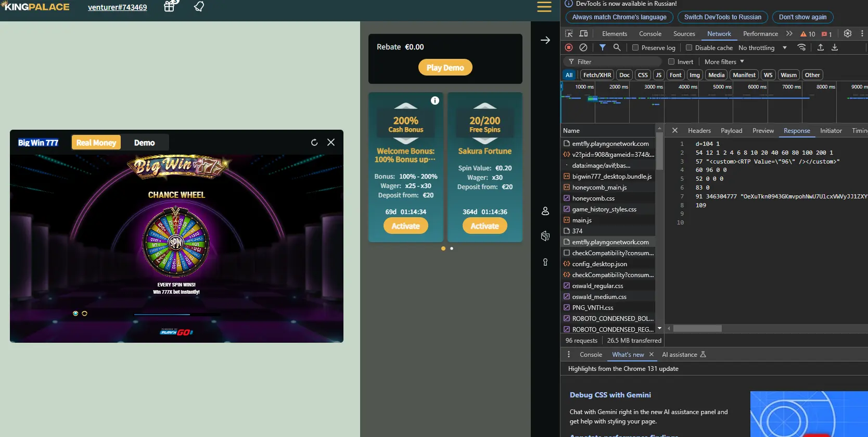
Task: Click the horizontal scrollbar in response pane
Action: coord(697,329)
